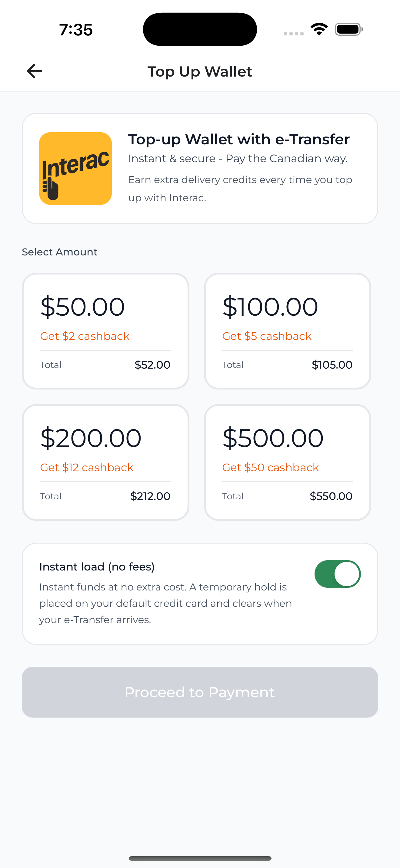This screenshot has width=400, height=868.
Task: Tap the Get $50 cashback link
Action: click(x=270, y=467)
